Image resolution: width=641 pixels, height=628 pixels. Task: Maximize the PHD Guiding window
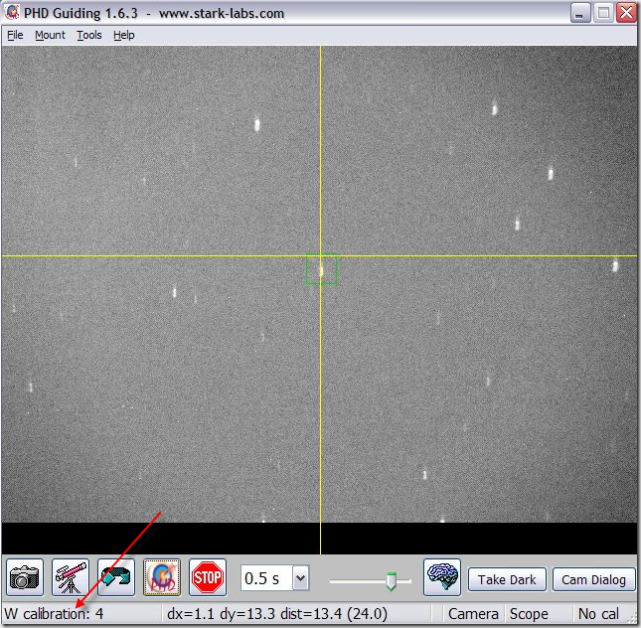[603, 13]
